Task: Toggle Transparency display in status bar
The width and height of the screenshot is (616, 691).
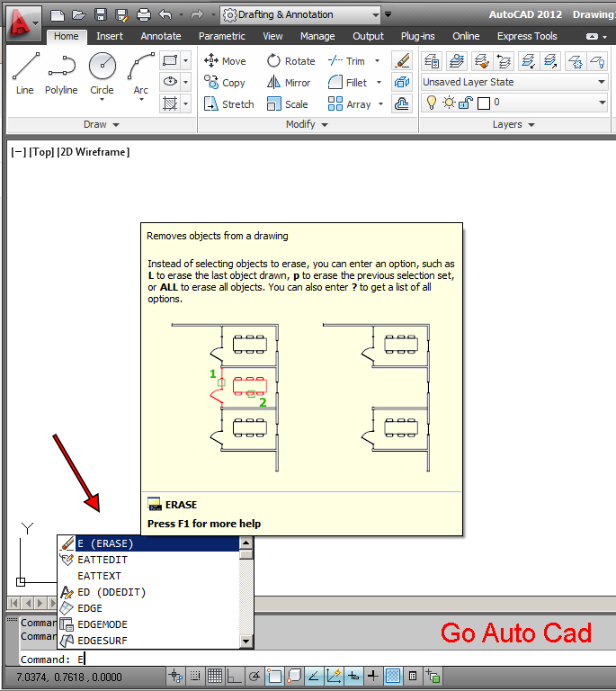Action: pos(393,676)
